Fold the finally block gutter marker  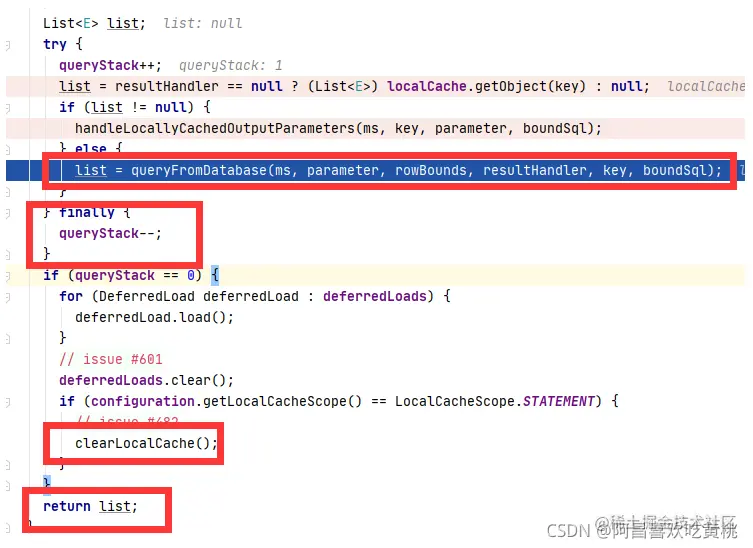(8, 213)
